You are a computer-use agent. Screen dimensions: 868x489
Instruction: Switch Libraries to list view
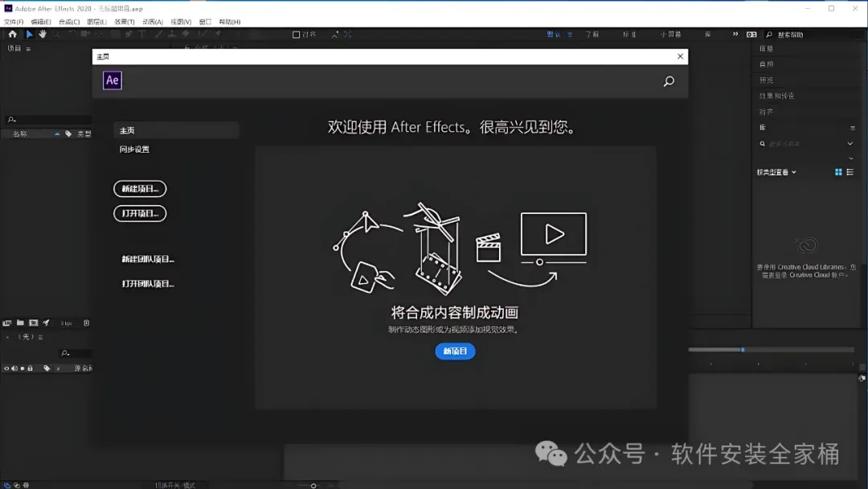(x=850, y=172)
